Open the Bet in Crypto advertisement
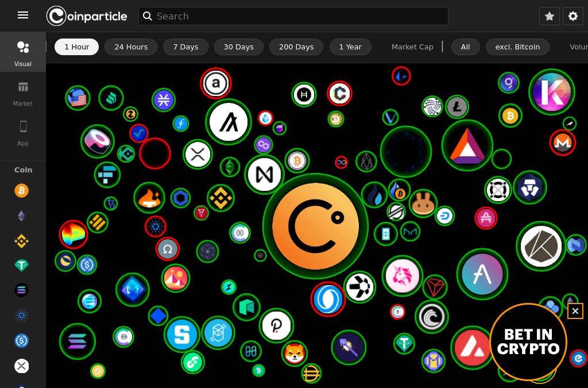Image resolution: width=588 pixels, height=388 pixels. click(x=528, y=341)
